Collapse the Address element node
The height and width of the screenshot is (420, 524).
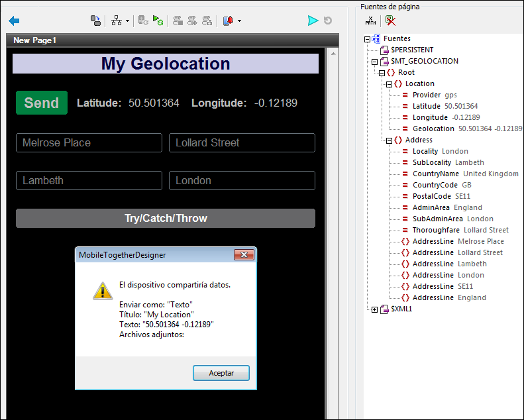[390, 140]
